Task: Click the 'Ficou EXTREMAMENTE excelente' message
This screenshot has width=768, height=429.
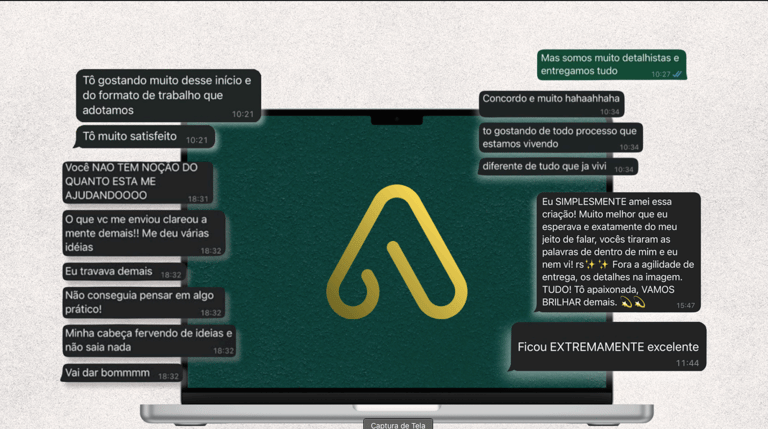Action: click(x=608, y=347)
